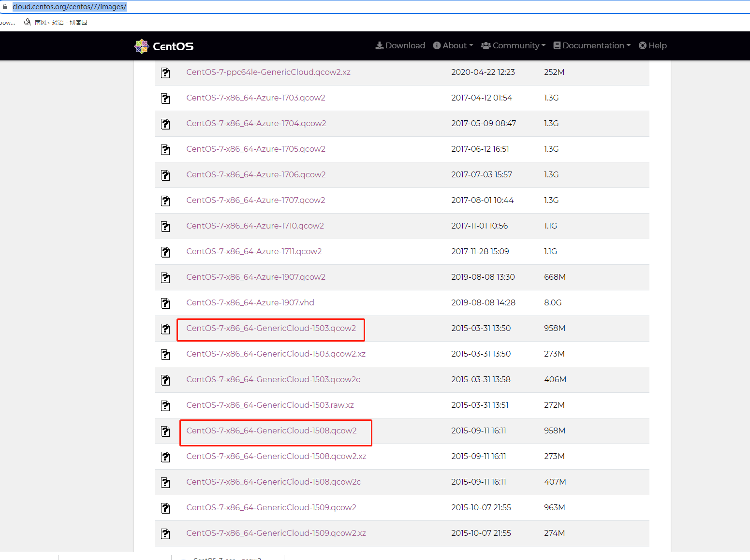
Task: Download CentOS-7-x86_64-GenericCloud-1508.qcow2c
Action: click(x=274, y=482)
